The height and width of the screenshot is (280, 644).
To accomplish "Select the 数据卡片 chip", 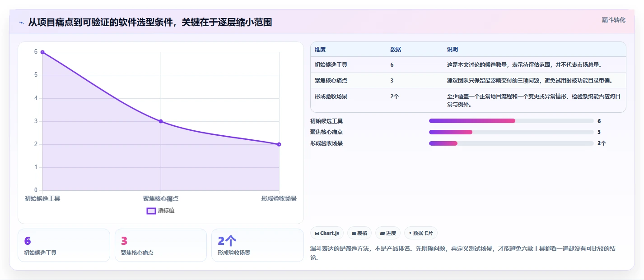I will point(420,233).
